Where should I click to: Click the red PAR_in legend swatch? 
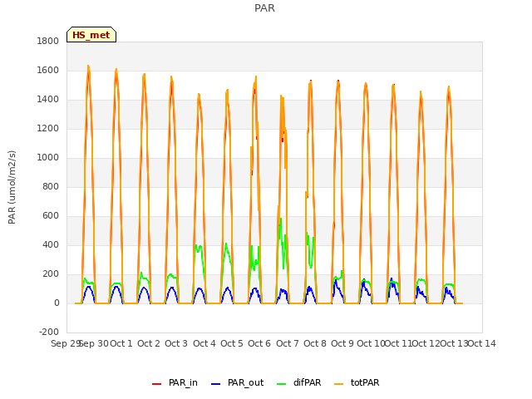point(156,384)
